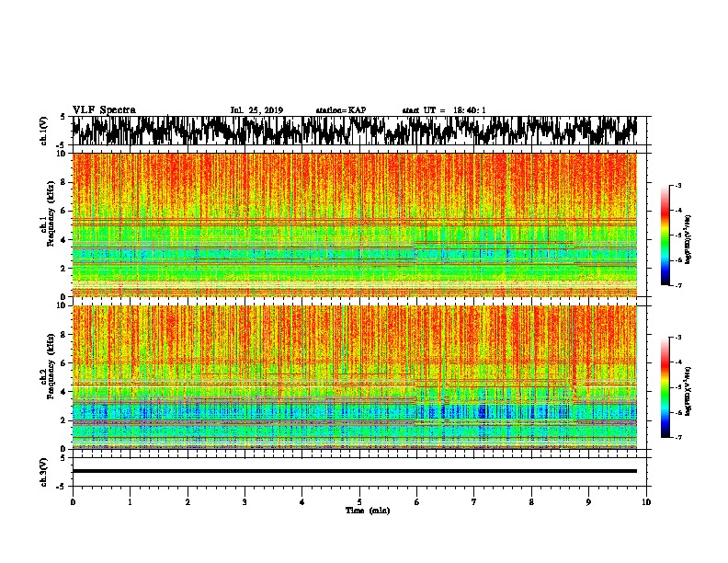Image resolution: width=728 pixels, height=563 pixels.
Task: Click the 5 tick on ch.1(V) axis
Action: click(63, 117)
